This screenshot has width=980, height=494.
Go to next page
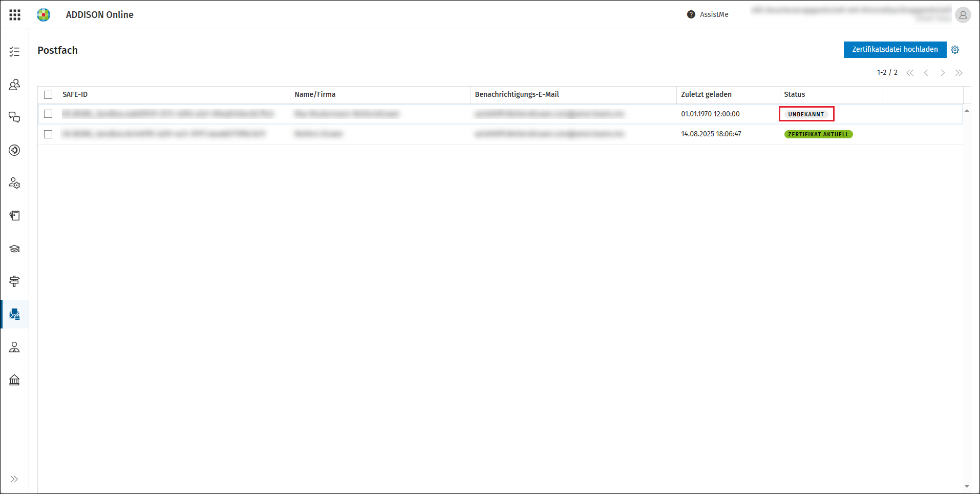943,73
